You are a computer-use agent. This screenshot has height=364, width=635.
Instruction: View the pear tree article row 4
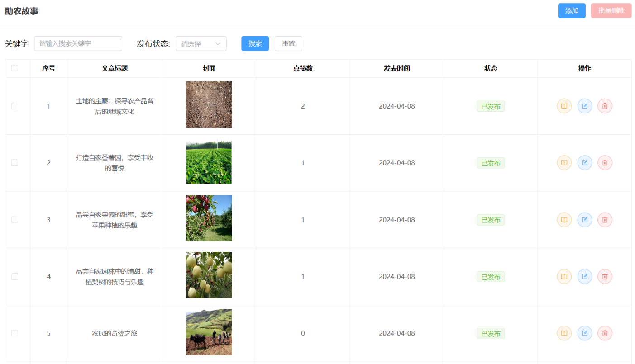pos(564,276)
